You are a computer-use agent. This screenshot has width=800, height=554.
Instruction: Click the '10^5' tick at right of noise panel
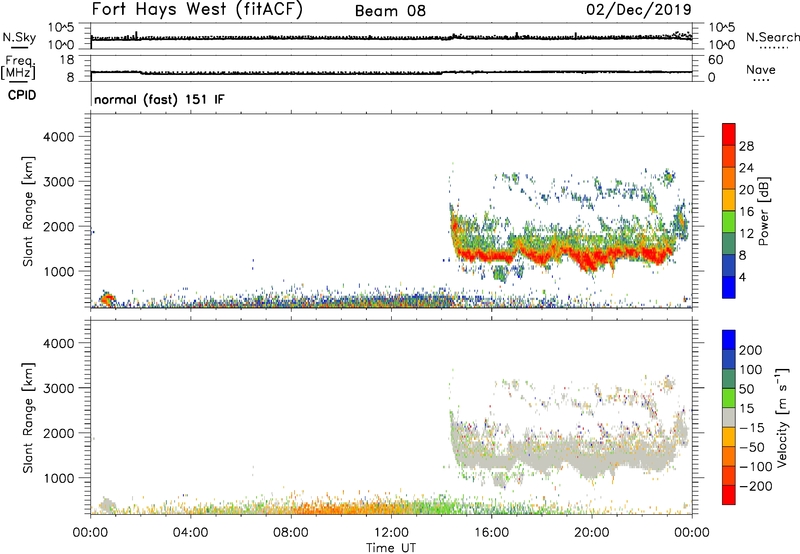pos(722,27)
